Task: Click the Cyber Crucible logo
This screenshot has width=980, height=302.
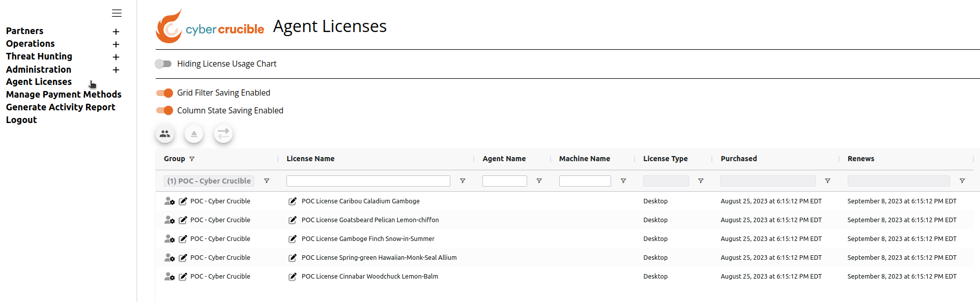Action: pyautogui.click(x=210, y=26)
